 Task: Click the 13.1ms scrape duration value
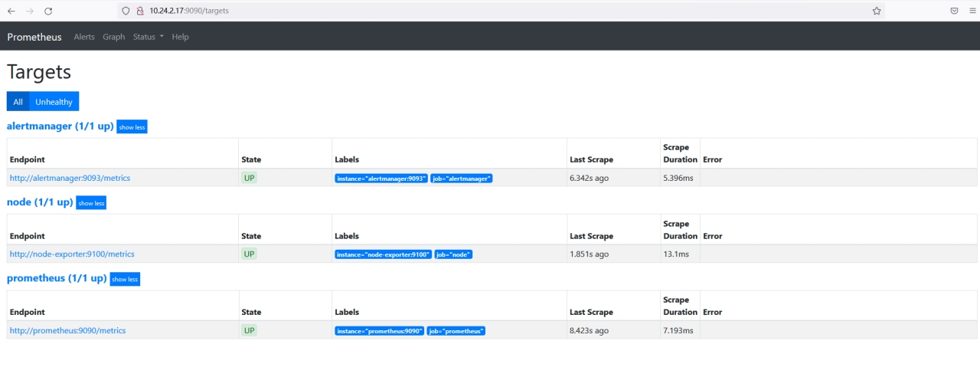[676, 254]
